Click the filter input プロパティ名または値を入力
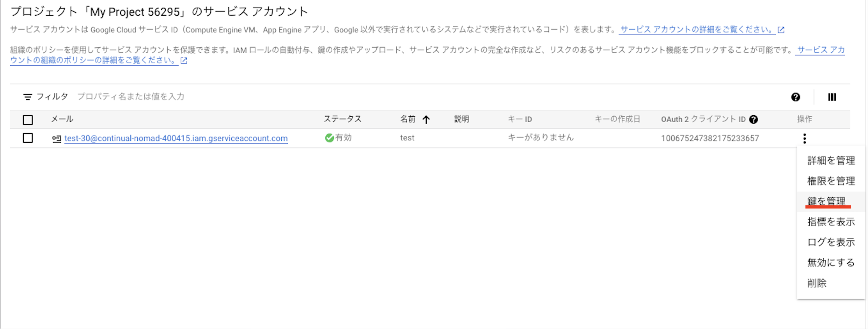Viewport: 868px width, 329px height. click(131, 97)
